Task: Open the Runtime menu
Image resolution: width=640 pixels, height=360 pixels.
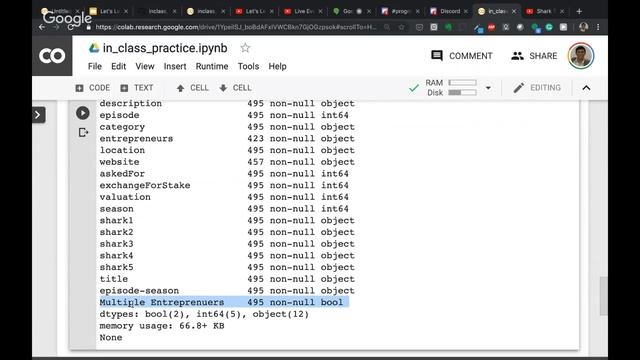Action: point(212,66)
